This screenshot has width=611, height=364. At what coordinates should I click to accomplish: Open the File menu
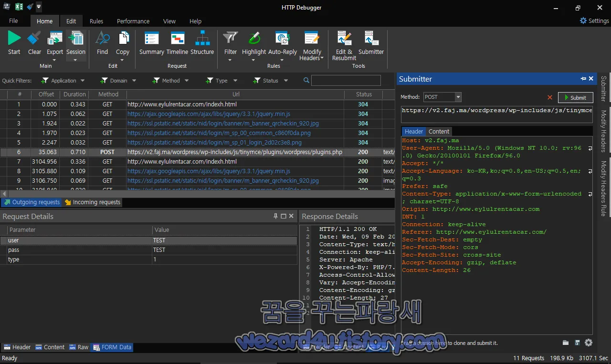coord(13,21)
